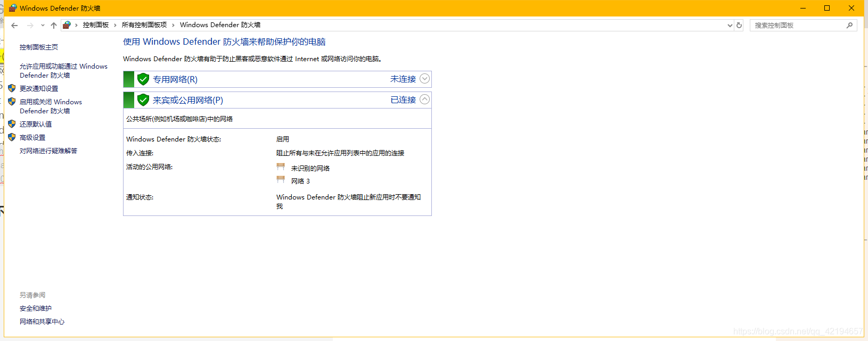Click bench icon beside 未识别的网络
Viewport: 868px width, 341px height.
[x=281, y=167]
